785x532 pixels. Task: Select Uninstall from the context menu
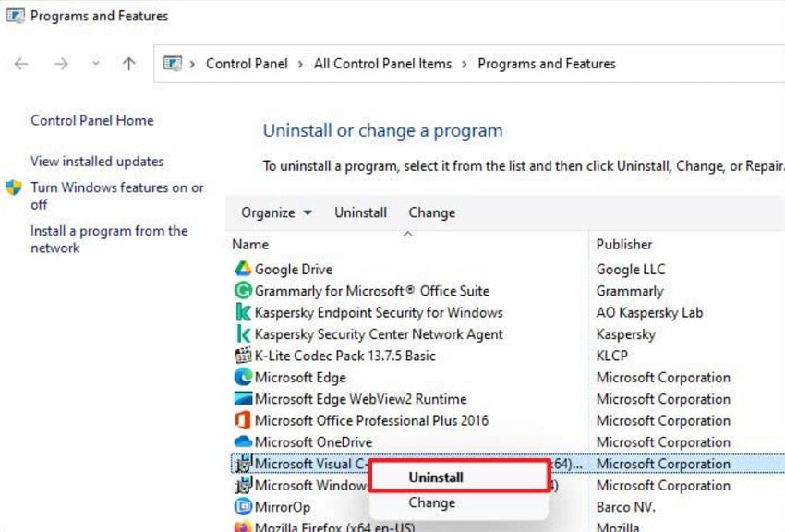tap(435, 478)
